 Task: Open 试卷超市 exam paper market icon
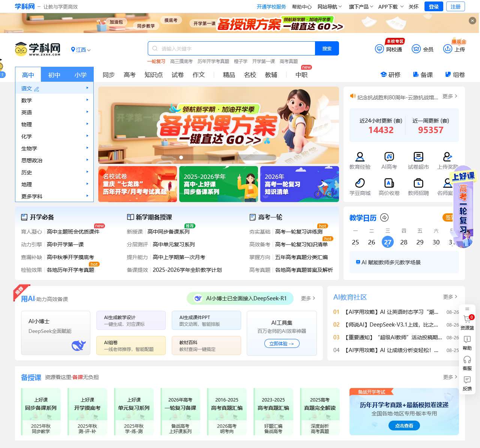pos(418,157)
